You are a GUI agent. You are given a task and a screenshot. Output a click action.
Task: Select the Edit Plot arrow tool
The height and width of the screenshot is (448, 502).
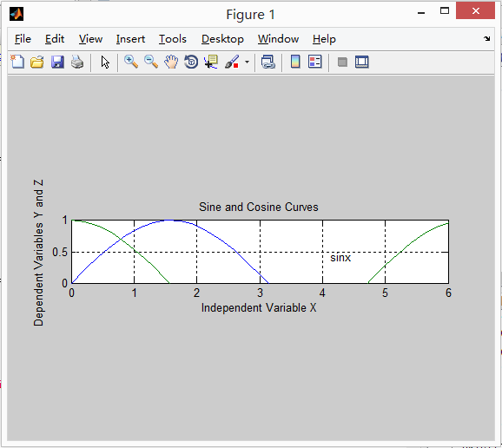(x=105, y=63)
